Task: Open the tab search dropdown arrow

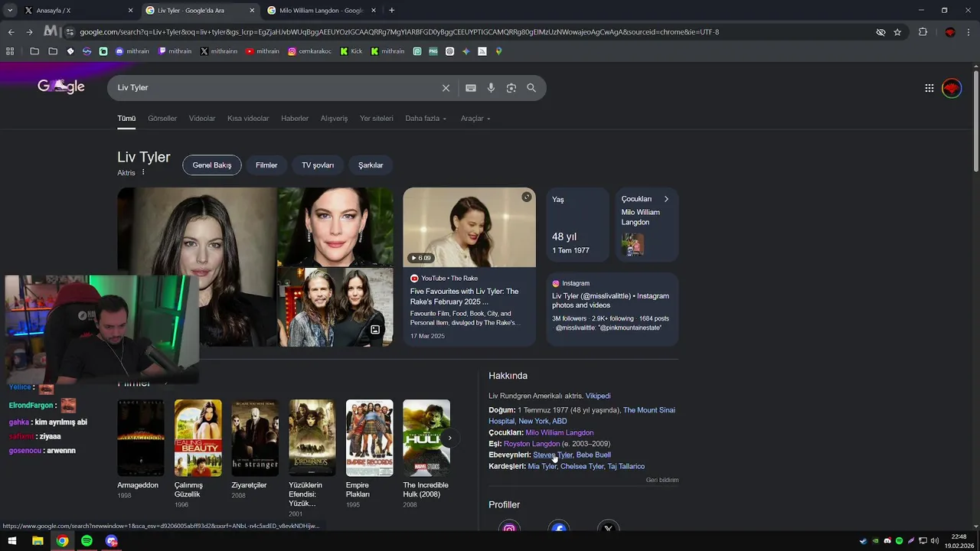Action: pyautogui.click(x=10, y=11)
